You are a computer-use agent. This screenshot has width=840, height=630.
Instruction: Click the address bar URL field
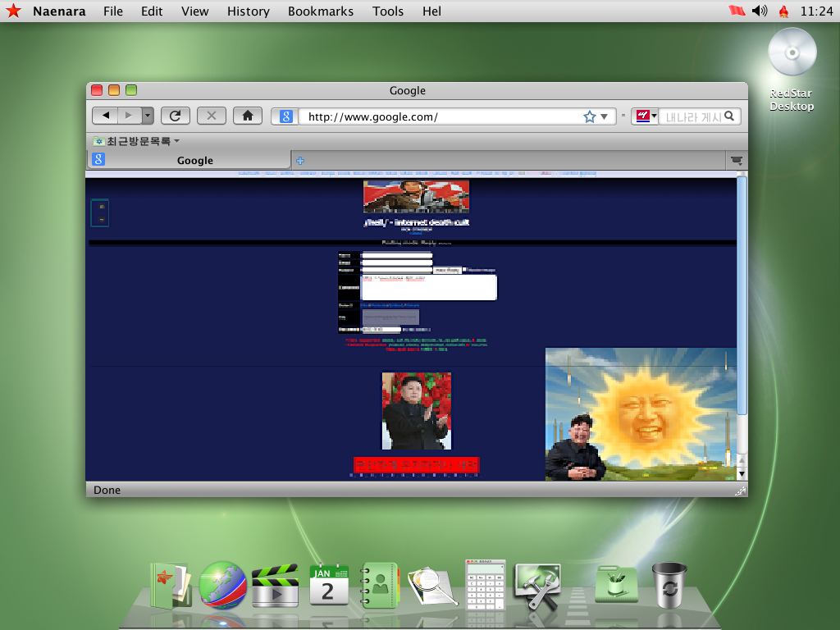pyautogui.click(x=439, y=116)
